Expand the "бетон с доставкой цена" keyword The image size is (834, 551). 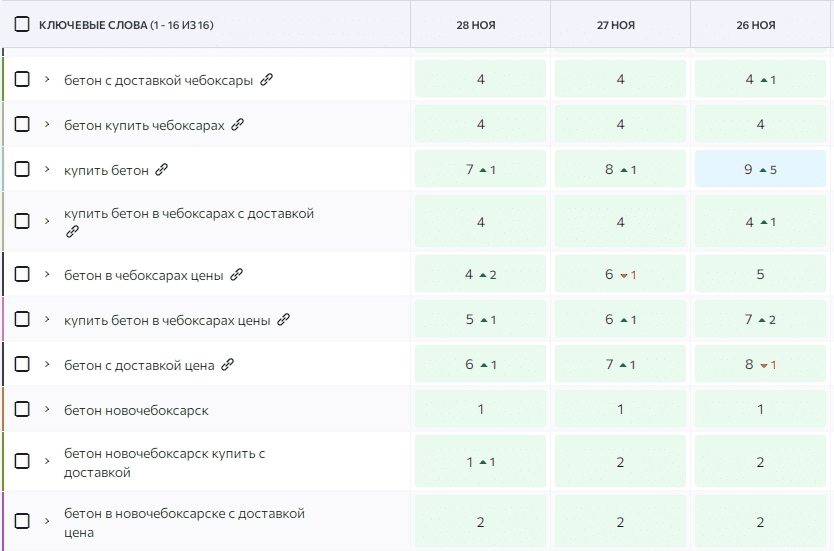(47, 364)
